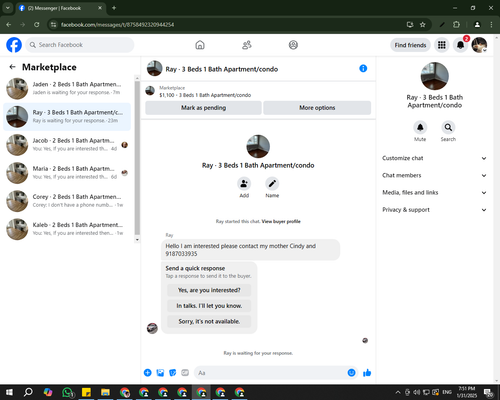This screenshot has height=400, width=500.
Task: Open the Chrome three-dot menu
Action: [x=491, y=25]
